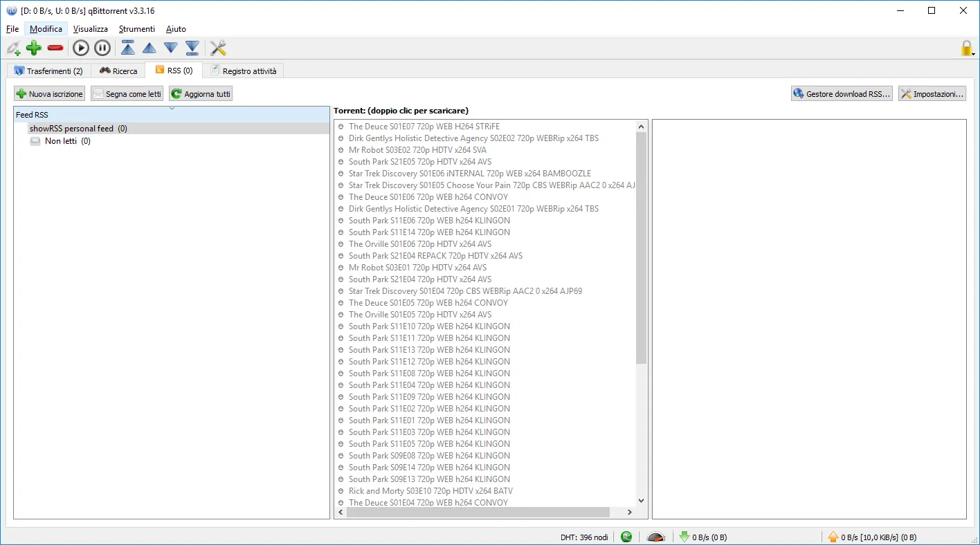Screen dimensions: 980x545
Task: Switch to the Trasferimenti (2) tab
Action: point(48,71)
